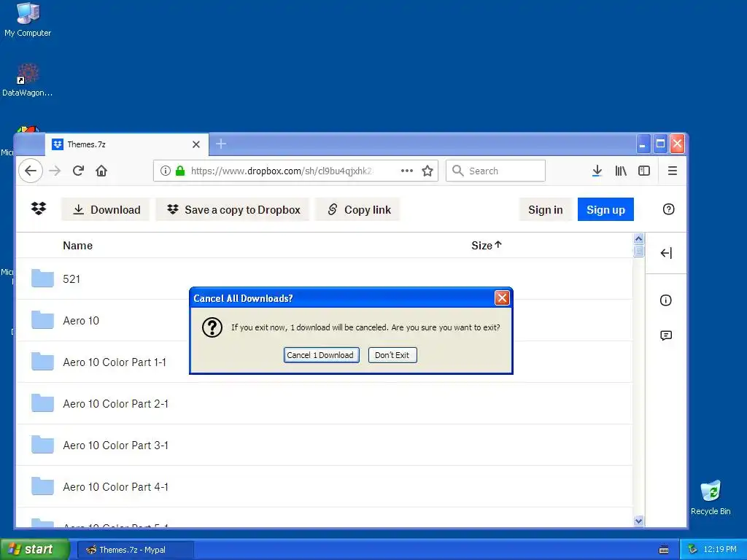Open the Windows Start menu
The height and width of the screenshot is (560, 747).
tap(34, 550)
